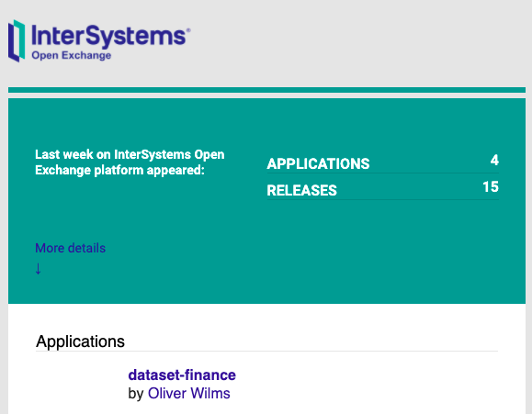This screenshot has width=532, height=414.
Task: Click the applications count 4
Action: [494, 160]
